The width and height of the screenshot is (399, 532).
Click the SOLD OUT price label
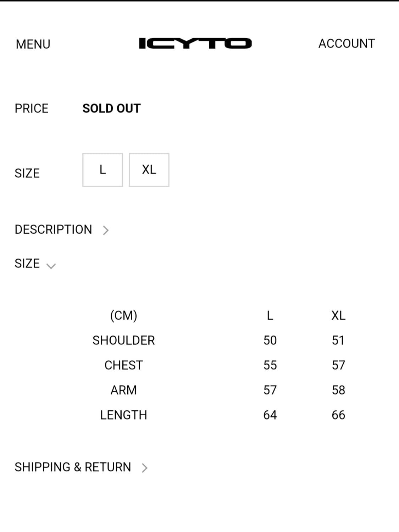pos(112,108)
